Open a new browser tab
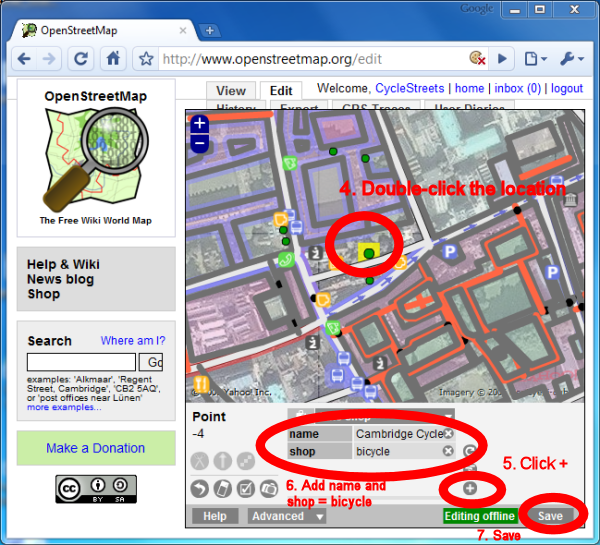This screenshot has height=545, width=600. 210,31
